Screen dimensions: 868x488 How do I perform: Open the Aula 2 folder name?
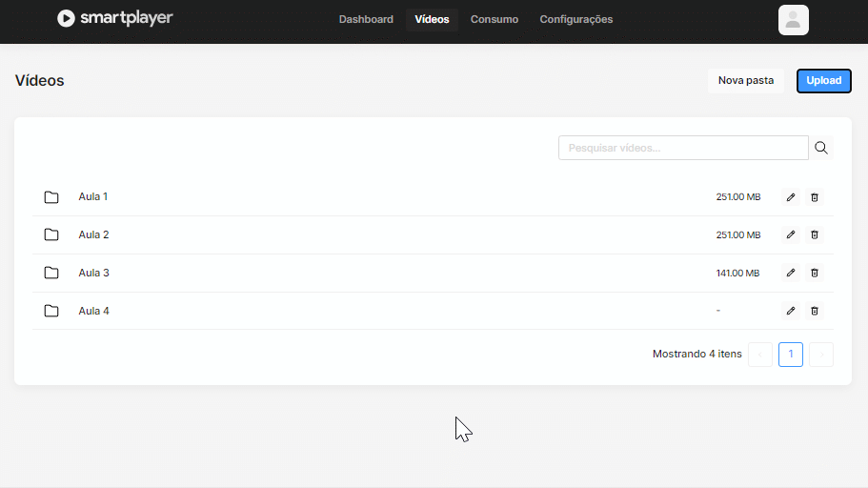click(93, 234)
